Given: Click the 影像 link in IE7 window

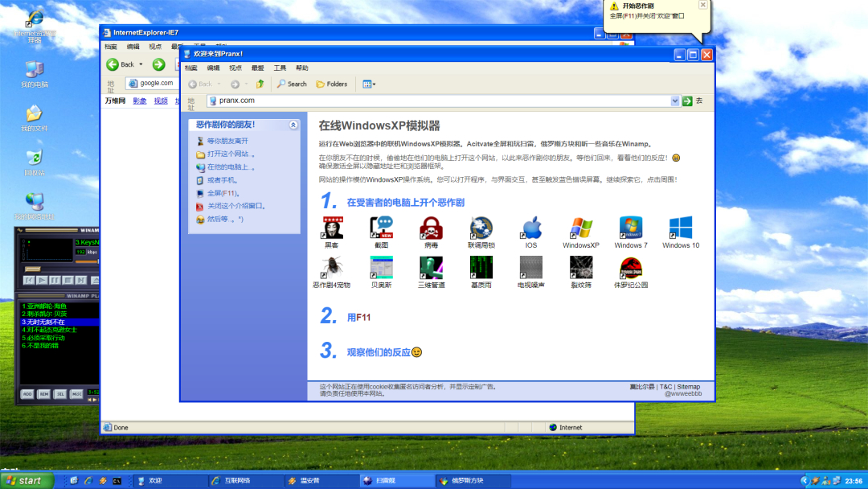Looking at the screenshot, I should point(140,101).
